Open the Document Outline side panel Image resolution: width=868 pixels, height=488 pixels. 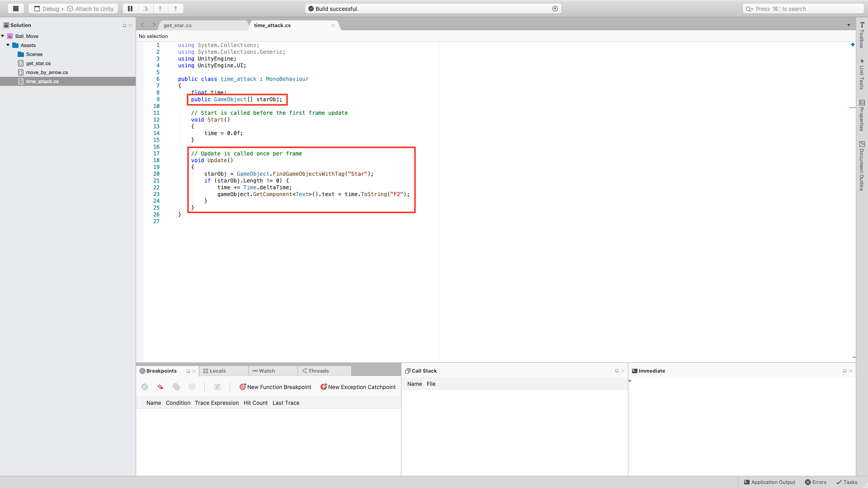click(x=862, y=166)
